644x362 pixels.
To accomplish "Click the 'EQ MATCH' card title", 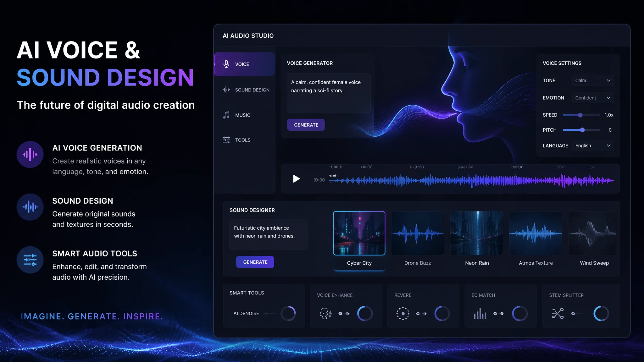I will click(483, 295).
